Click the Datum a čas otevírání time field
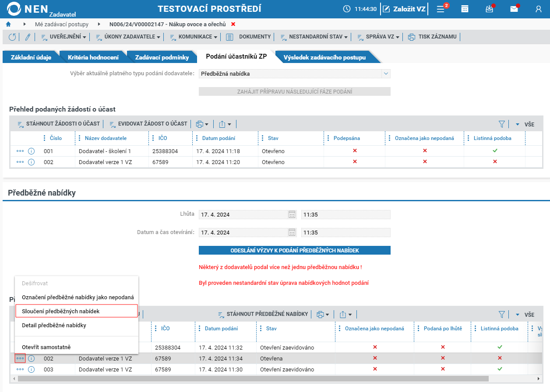 (346, 232)
